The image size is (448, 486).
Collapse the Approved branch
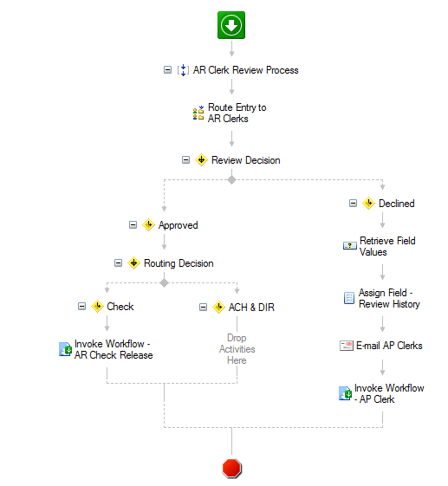[x=133, y=225]
